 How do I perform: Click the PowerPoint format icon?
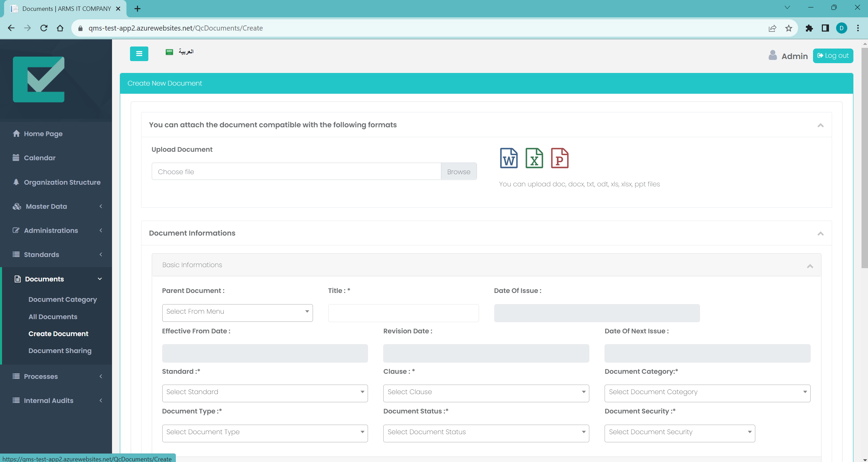[559, 158]
